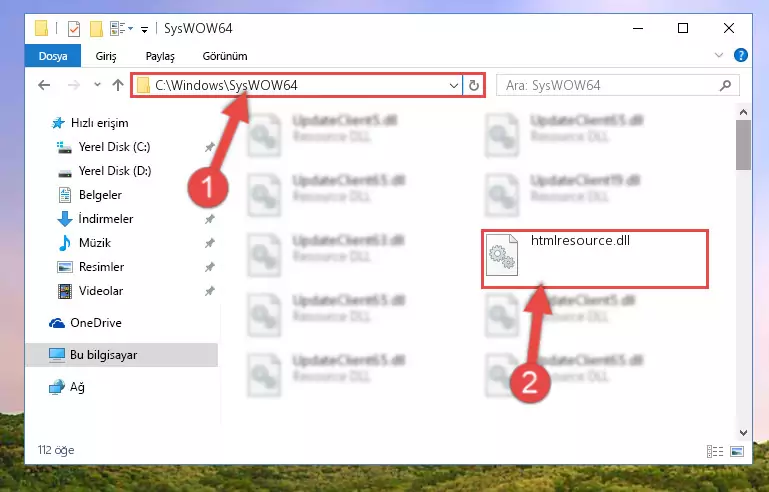This screenshot has height=492, width=769.
Task: Switch to Large icons view layout
Action: pos(737,451)
